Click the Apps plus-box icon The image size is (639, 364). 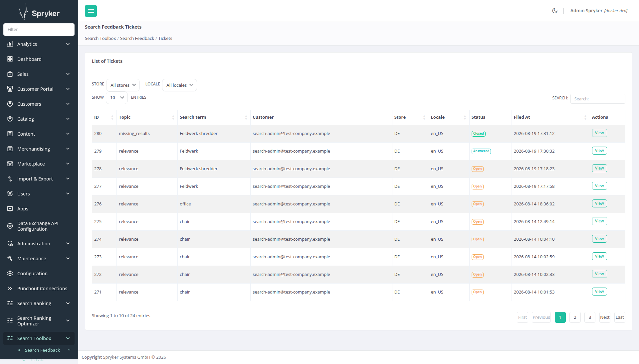coord(10,208)
